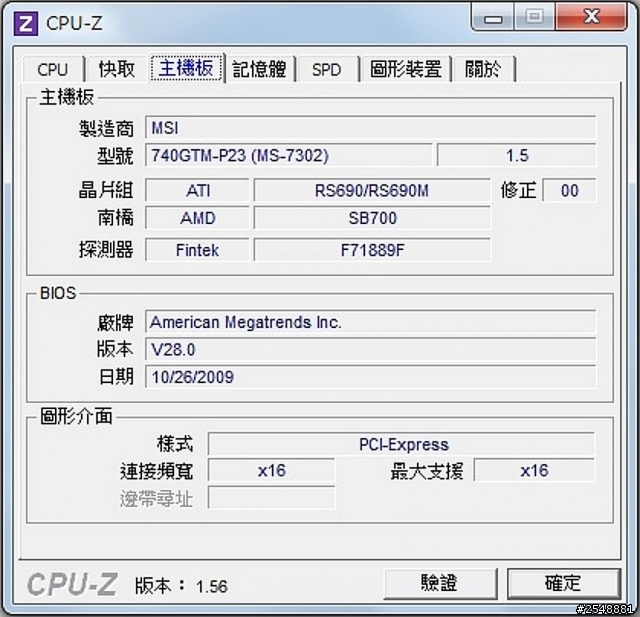The image size is (640, 617).
Task: Click the chipset value RS690/RS690M
Action: [x=372, y=190]
